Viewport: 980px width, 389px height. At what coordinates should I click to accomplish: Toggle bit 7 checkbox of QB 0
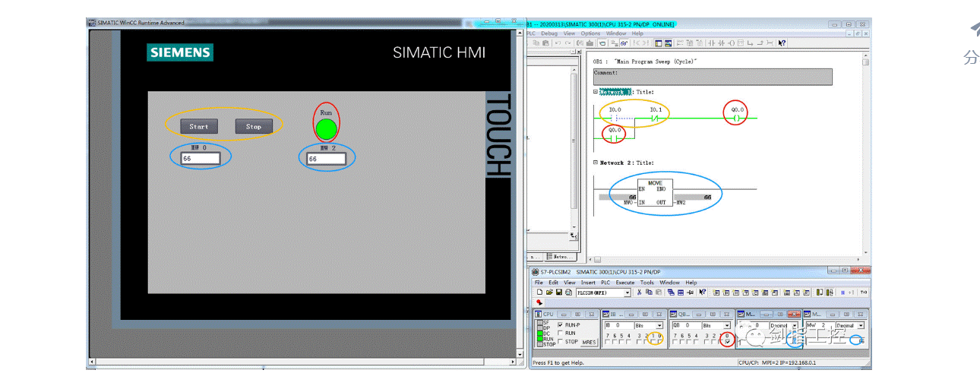click(x=675, y=342)
